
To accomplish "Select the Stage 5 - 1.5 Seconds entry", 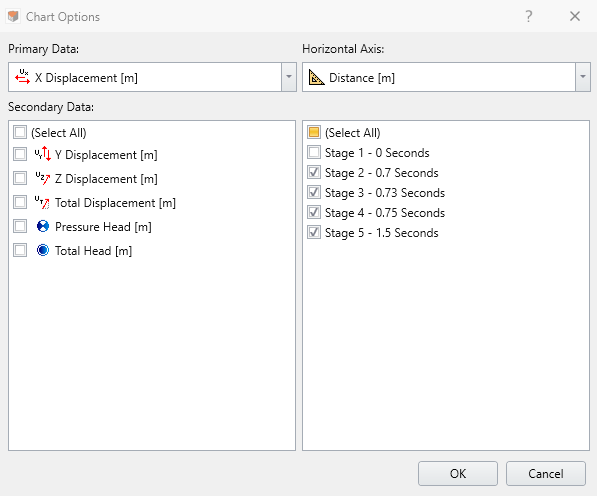I will (x=382, y=233).
